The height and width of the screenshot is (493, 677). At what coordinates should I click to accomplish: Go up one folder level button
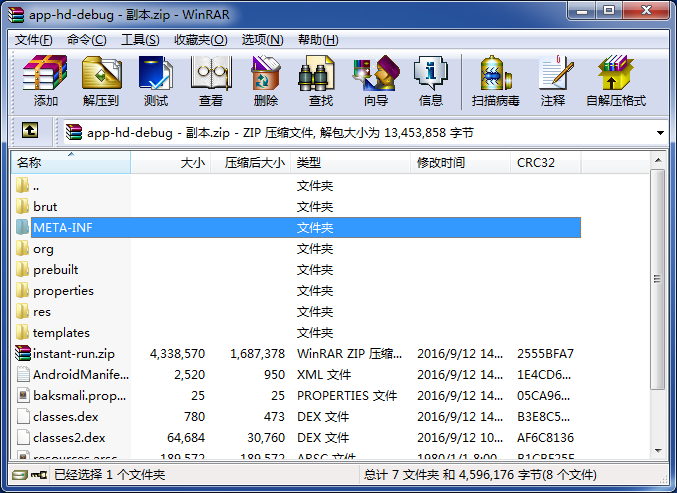[30, 131]
